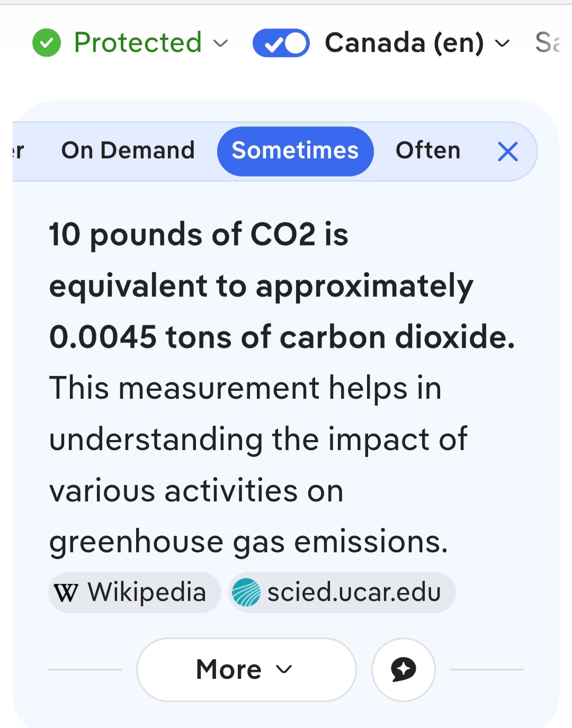
Task: Select the cut-off option left of On Demand
Action: pyautogui.click(x=19, y=151)
